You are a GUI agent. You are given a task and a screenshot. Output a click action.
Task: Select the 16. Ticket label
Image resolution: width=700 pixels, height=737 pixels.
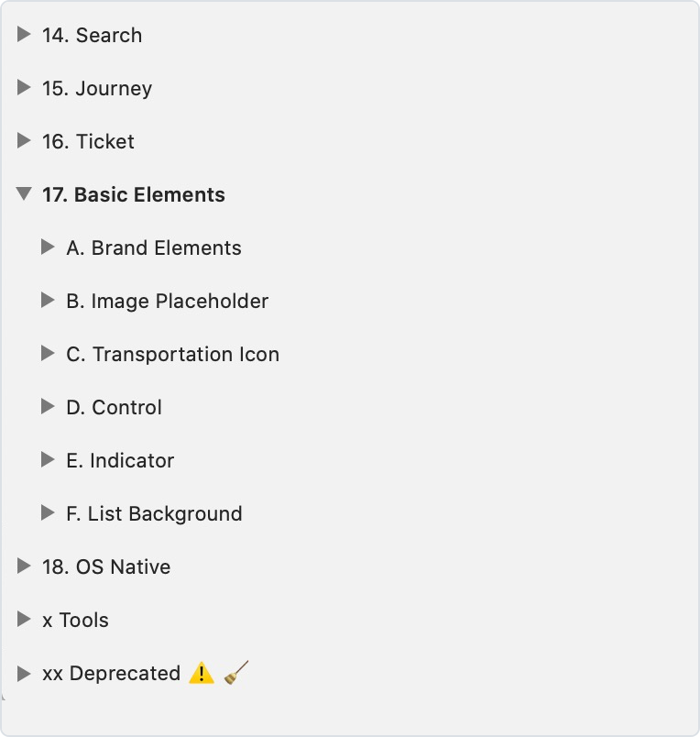point(88,142)
